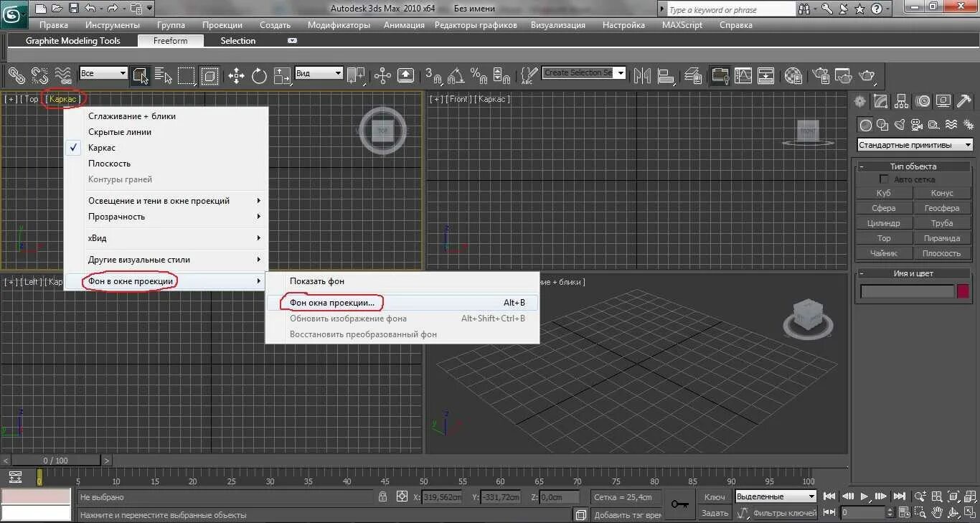980x523 pixels.
Task: Toggle the selection lock padlock icon
Action: 383,496
